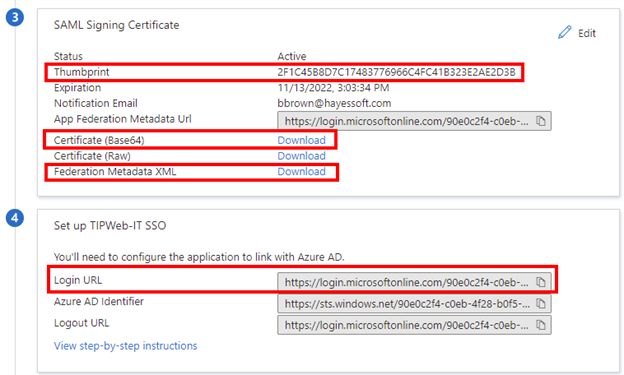
Task: Download the Federation Metadata XML
Action: point(301,172)
